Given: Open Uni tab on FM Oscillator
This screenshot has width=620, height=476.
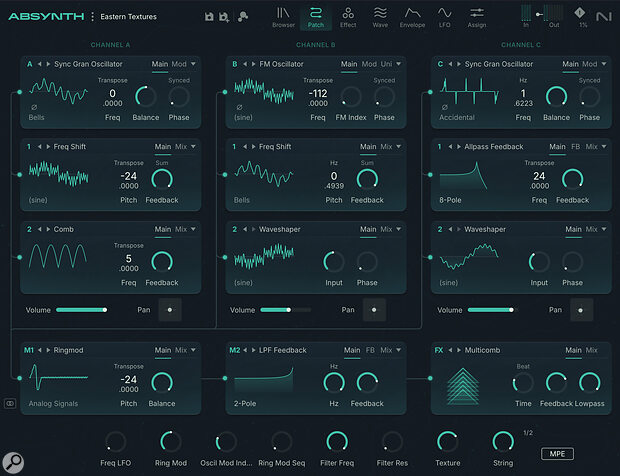Looking at the screenshot, I should (x=386, y=64).
